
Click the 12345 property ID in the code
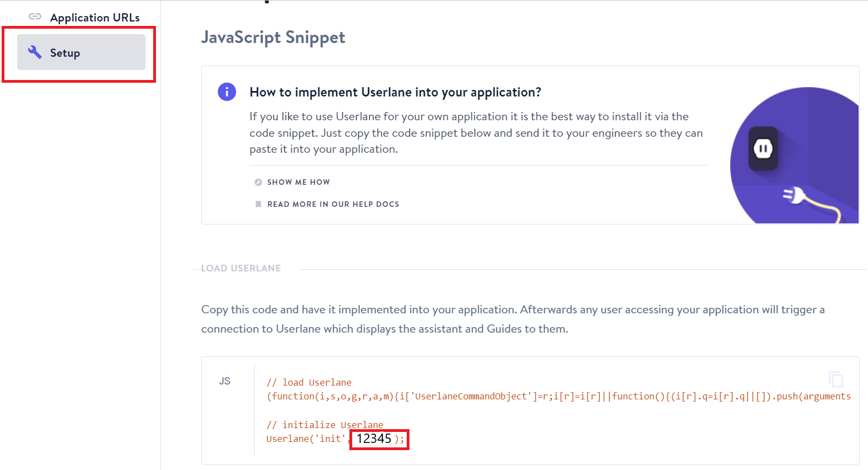374,439
